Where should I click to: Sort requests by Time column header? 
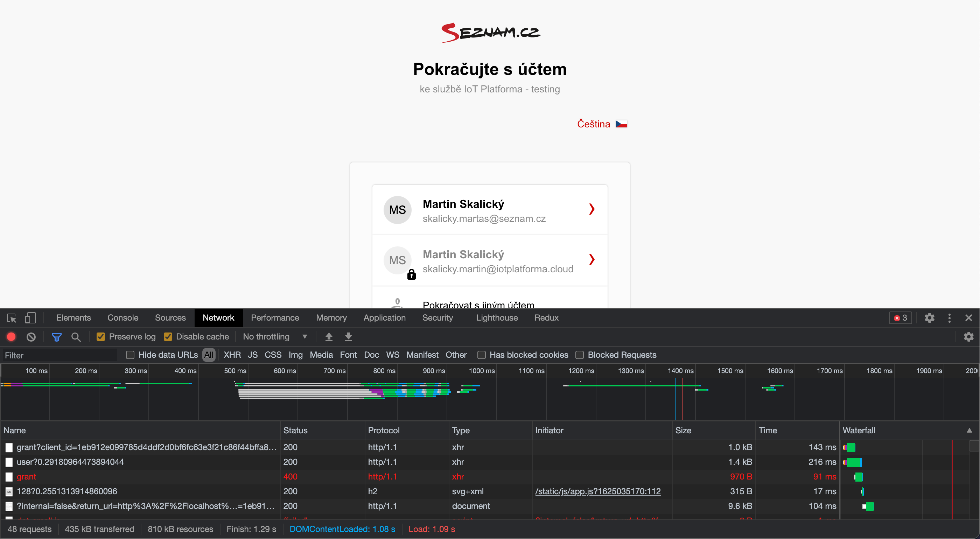tap(797, 430)
